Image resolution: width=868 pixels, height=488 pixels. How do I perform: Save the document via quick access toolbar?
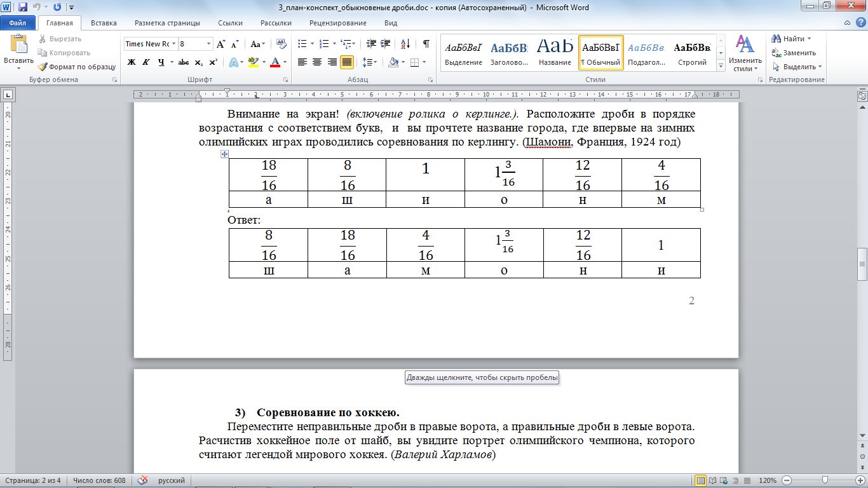point(23,7)
